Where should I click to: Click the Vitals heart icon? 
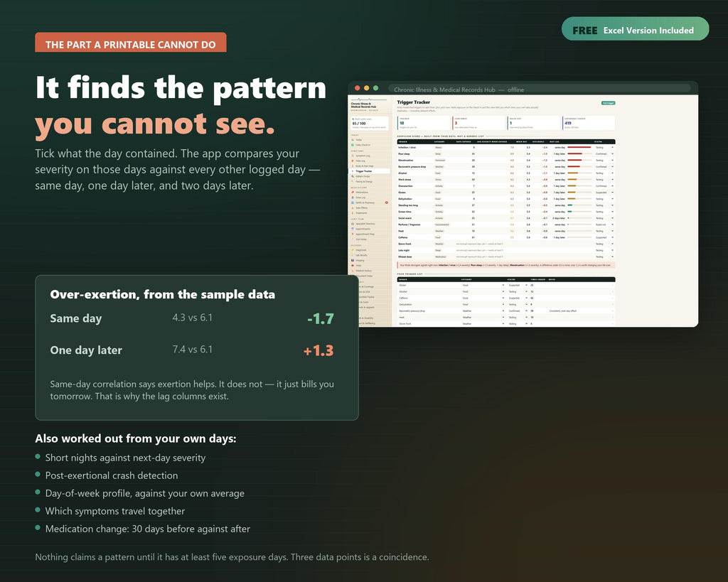coord(353,266)
